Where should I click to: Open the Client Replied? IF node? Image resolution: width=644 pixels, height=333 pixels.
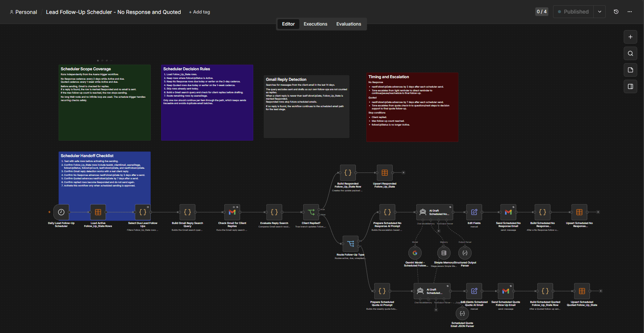point(311,212)
